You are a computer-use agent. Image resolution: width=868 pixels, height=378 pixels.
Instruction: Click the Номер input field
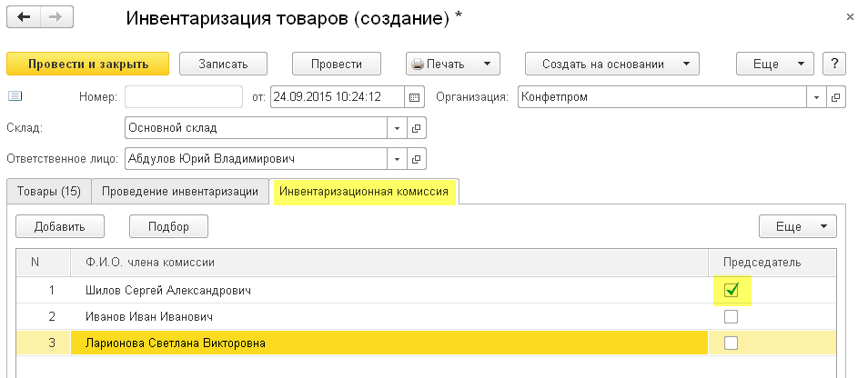point(183,96)
